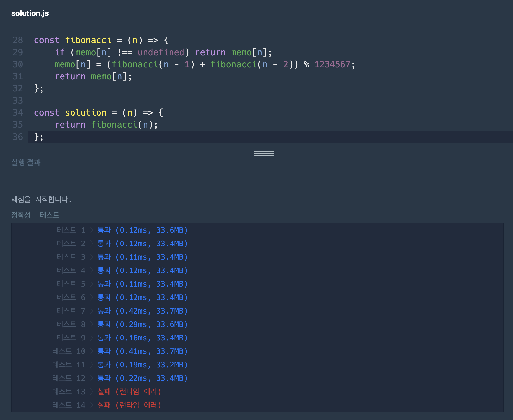
Task: Click the 테스트 7 row label
Action: (71, 311)
